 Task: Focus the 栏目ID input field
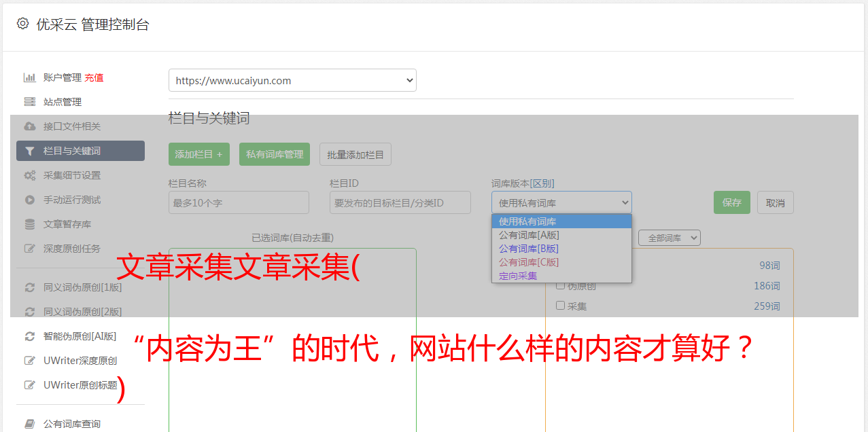click(400, 202)
